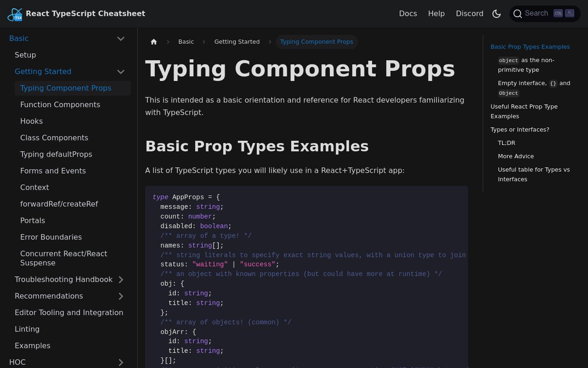Select the Basic breadcrumb item
588x368 pixels.
point(186,41)
